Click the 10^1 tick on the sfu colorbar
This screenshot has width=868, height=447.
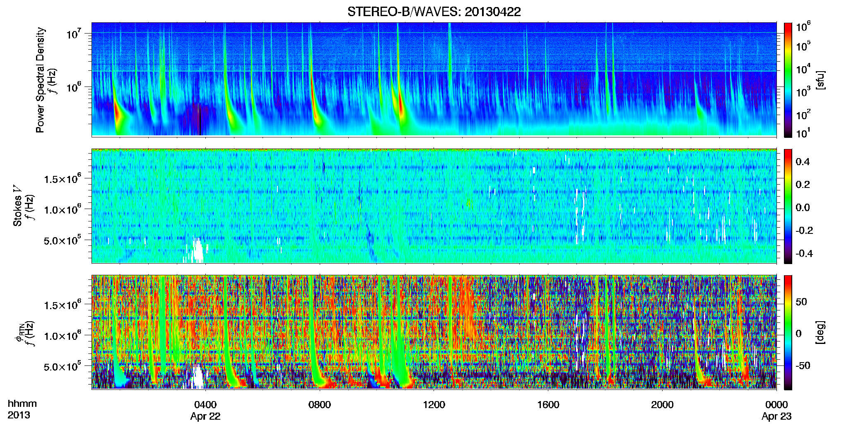[803, 133]
